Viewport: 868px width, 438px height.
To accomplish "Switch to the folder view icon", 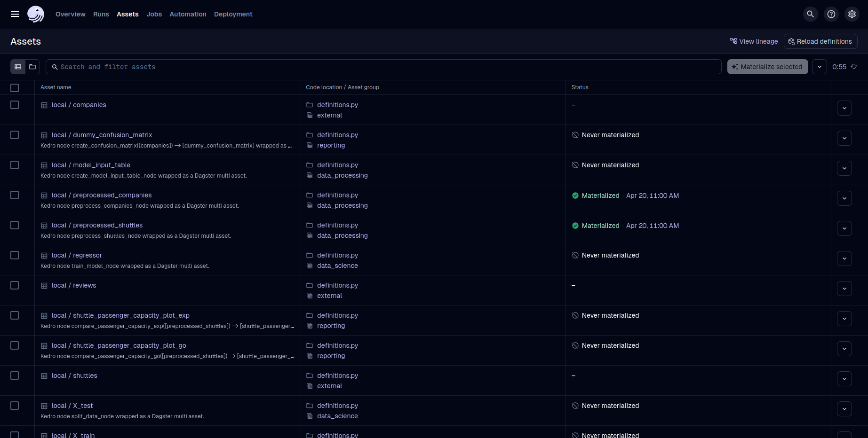I will coord(32,67).
